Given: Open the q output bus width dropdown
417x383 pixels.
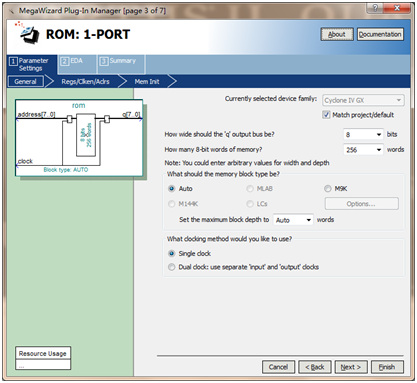Looking at the screenshot, I should tap(363, 134).
